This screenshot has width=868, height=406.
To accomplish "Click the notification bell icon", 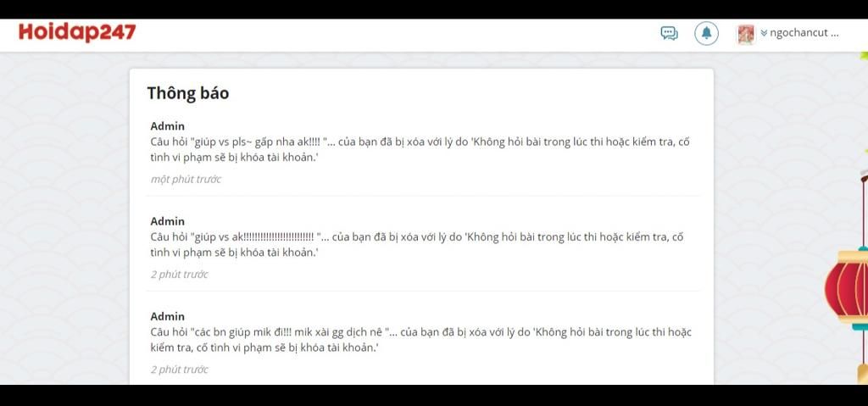I will pyautogui.click(x=706, y=33).
